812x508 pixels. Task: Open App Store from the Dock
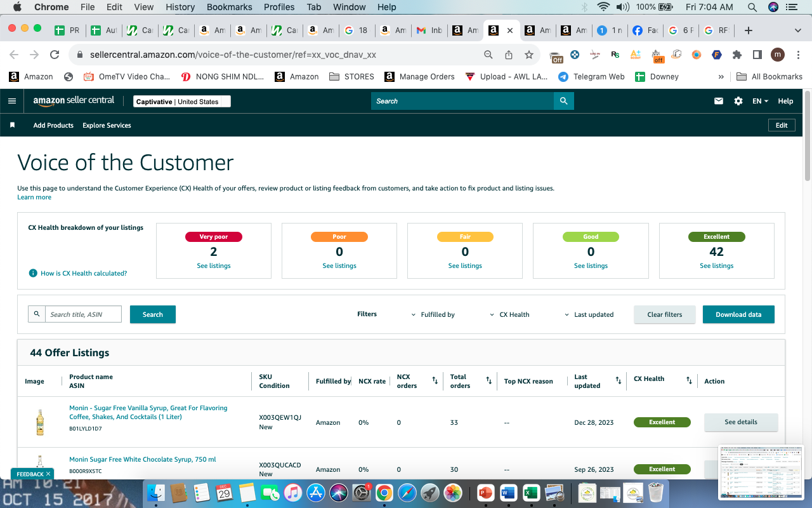[x=315, y=493]
